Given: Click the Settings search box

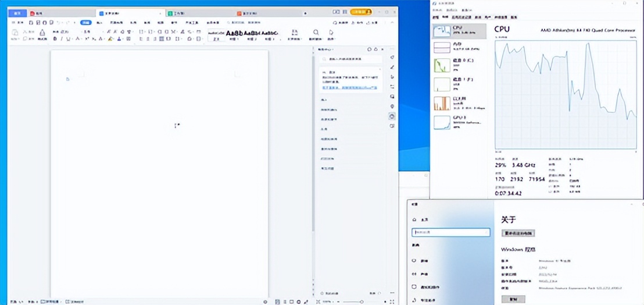Looking at the screenshot, I should [x=450, y=232].
